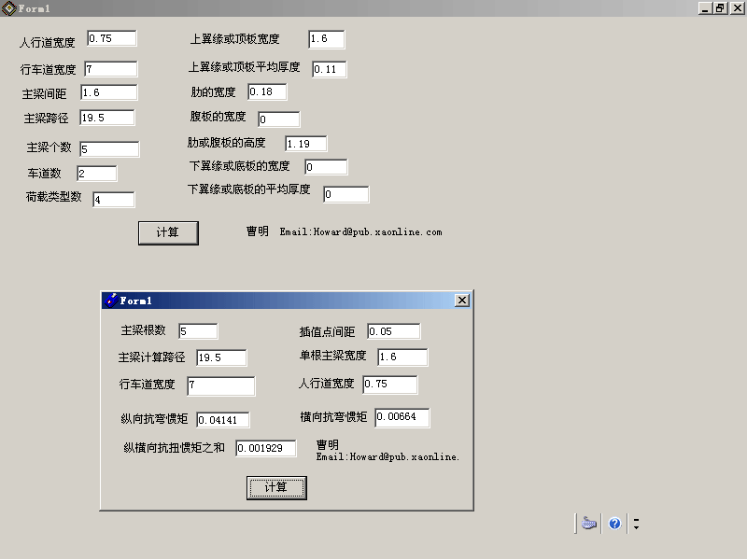Click the keyboard icon in bottom toolbar
The width and height of the screenshot is (747, 560).
pos(589,524)
